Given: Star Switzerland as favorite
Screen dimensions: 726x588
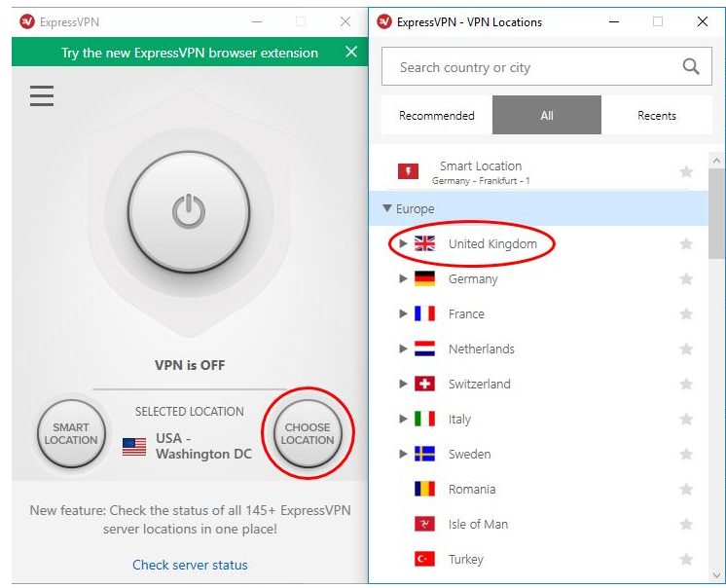Looking at the screenshot, I should pyautogui.click(x=686, y=384).
